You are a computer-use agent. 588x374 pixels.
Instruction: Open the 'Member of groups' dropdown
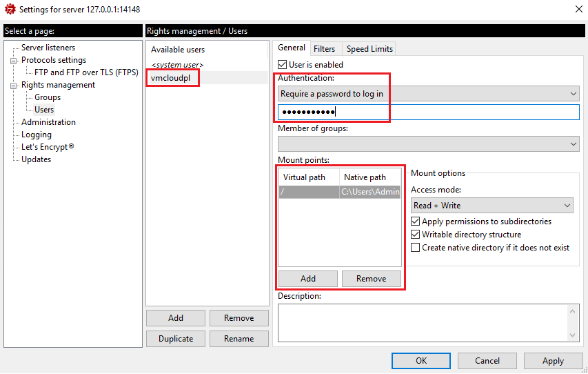pyautogui.click(x=427, y=144)
